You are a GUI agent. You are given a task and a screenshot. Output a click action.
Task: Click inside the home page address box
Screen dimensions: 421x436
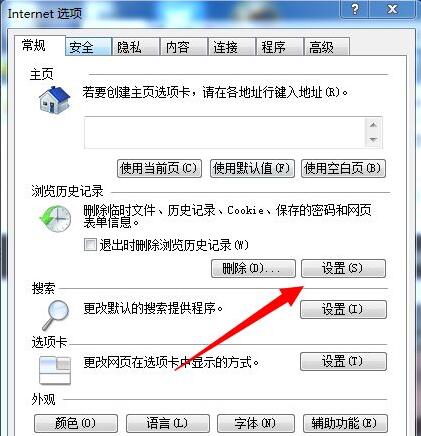225,132
